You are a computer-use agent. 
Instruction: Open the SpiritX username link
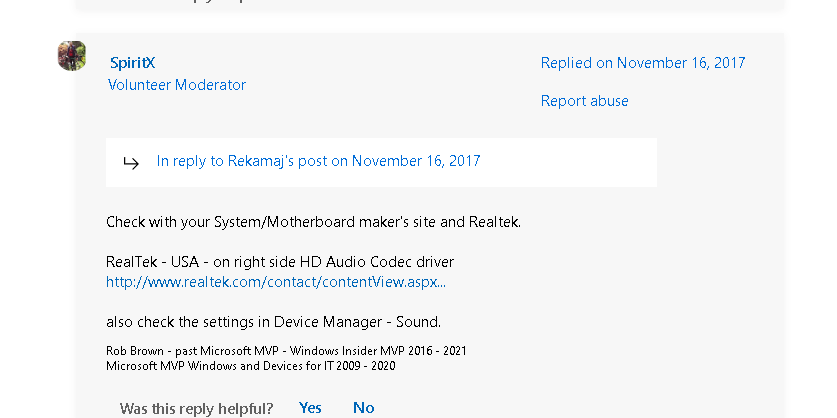[x=132, y=63]
